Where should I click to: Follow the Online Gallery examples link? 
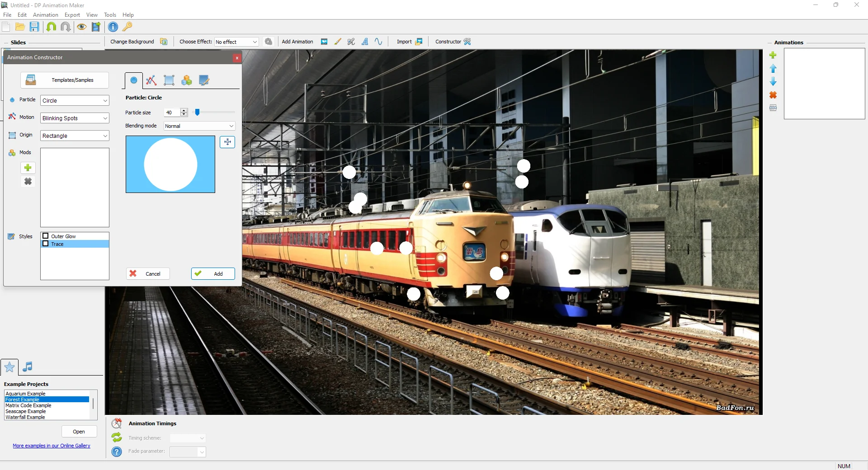click(52, 446)
